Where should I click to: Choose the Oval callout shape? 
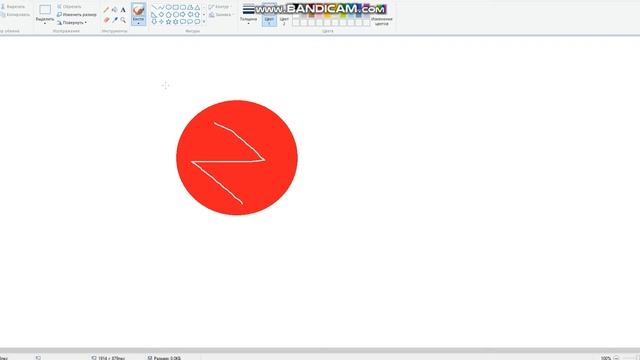(x=190, y=22)
